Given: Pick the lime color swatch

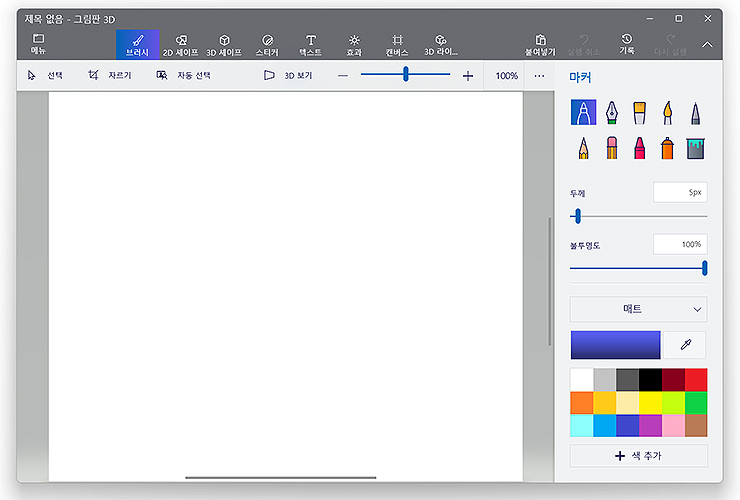Looking at the screenshot, I should [673, 403].
